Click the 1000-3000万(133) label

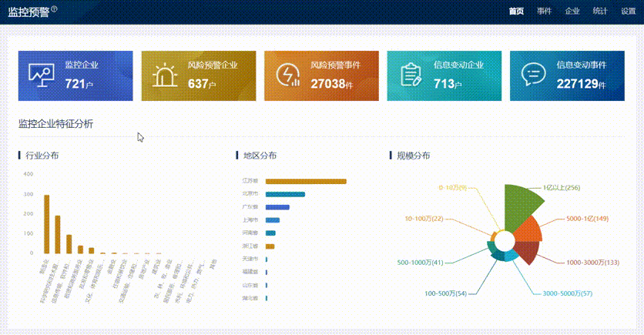click(x=592, y=263)
